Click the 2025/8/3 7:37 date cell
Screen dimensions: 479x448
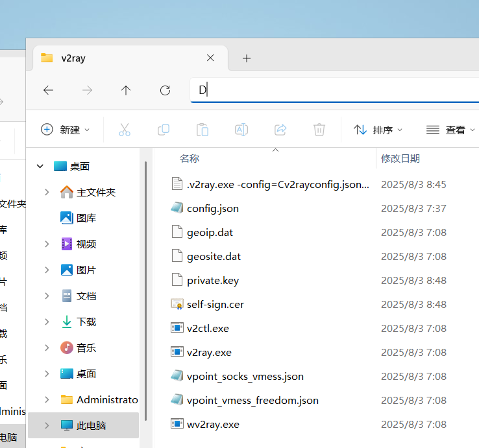[413, 208]
